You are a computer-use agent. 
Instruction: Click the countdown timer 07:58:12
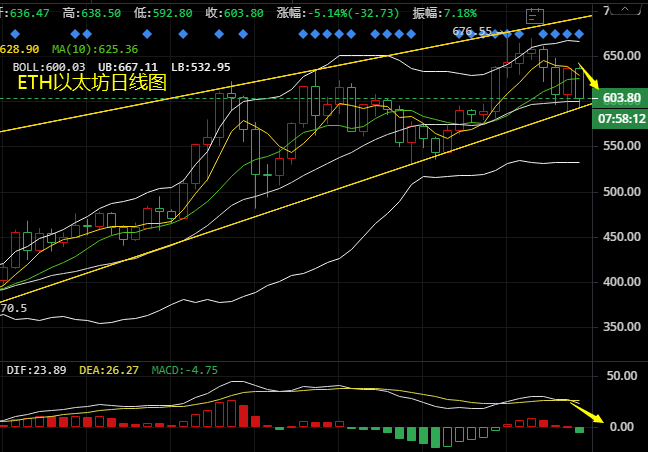pos(621,118)
